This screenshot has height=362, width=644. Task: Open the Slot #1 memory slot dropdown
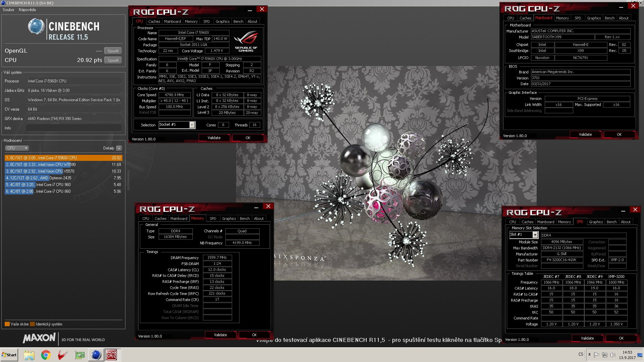[x=524, y=235]
